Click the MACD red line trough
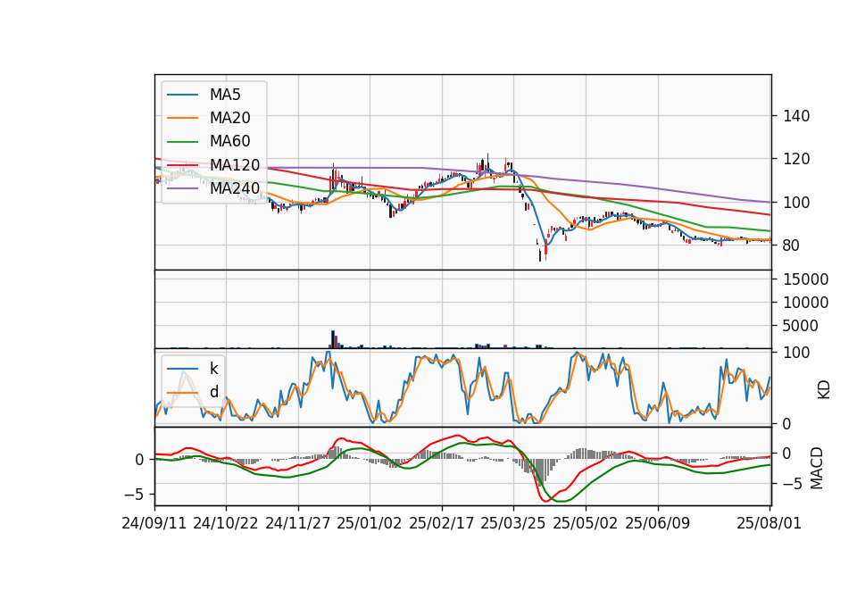 click(546, 501)
